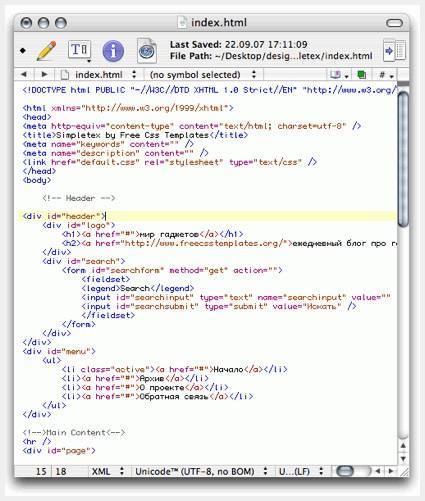This screenshot has width=425, height=501.
Task: Go to previous document arrow
Action: pyautogui.click(x=24, y=74)
